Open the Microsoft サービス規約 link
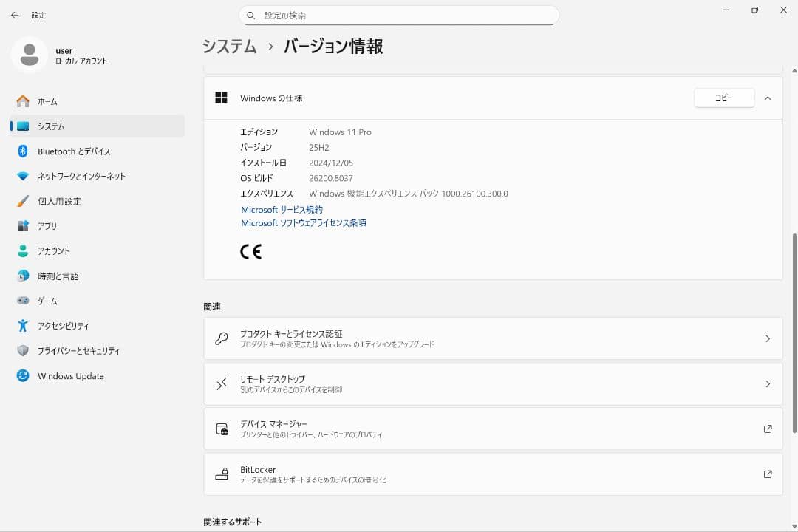The width and height of the screenshot is (798, 532). pyautogui.click(x=281, y=209)
